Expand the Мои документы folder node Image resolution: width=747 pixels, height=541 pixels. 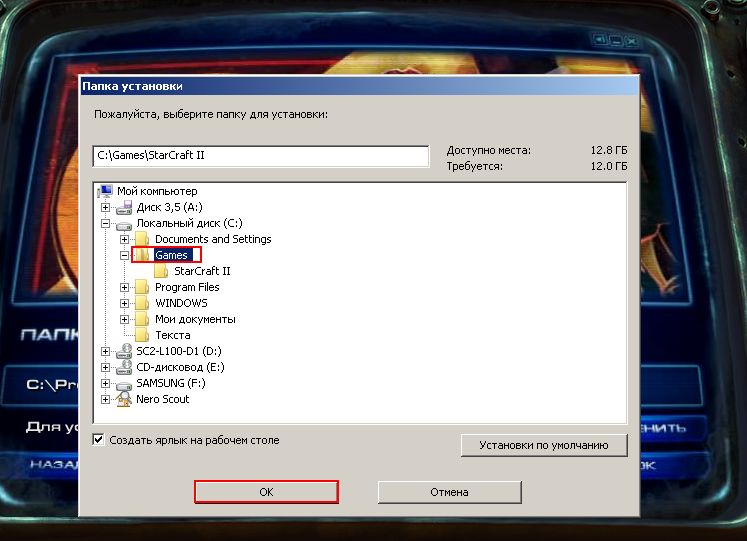coord(124,320)
